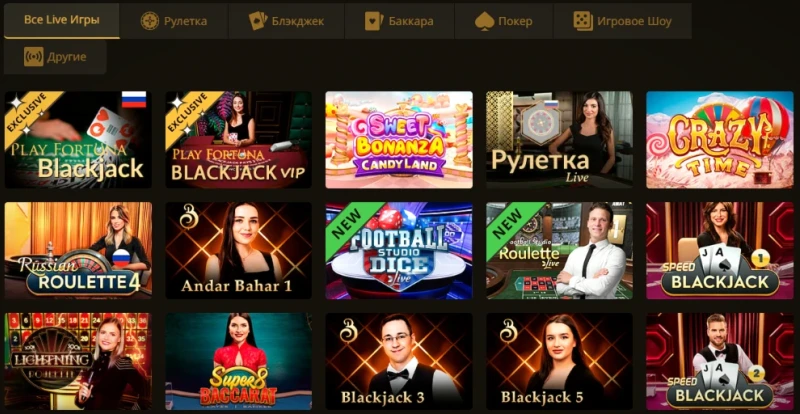Open Lightning Roulette live table

(78, 361)
